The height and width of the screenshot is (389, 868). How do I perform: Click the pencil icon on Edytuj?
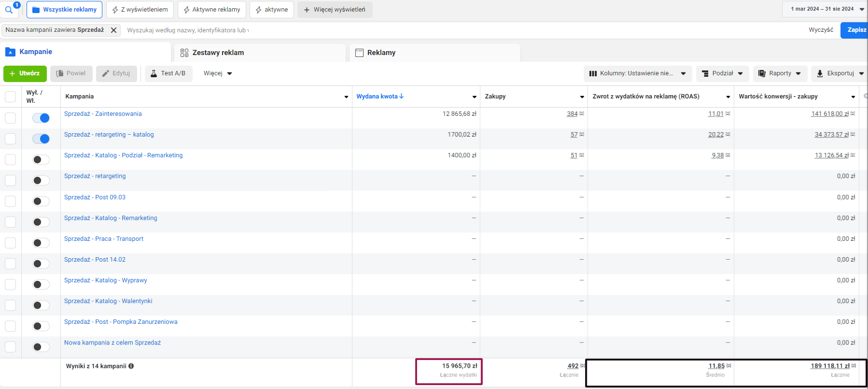click(106, 73)
